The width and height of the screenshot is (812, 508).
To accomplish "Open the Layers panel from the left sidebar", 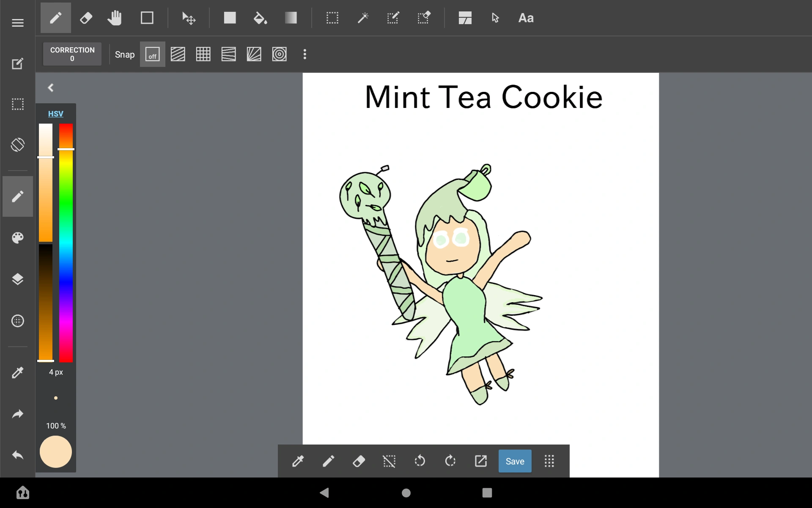I will (17, 279).
